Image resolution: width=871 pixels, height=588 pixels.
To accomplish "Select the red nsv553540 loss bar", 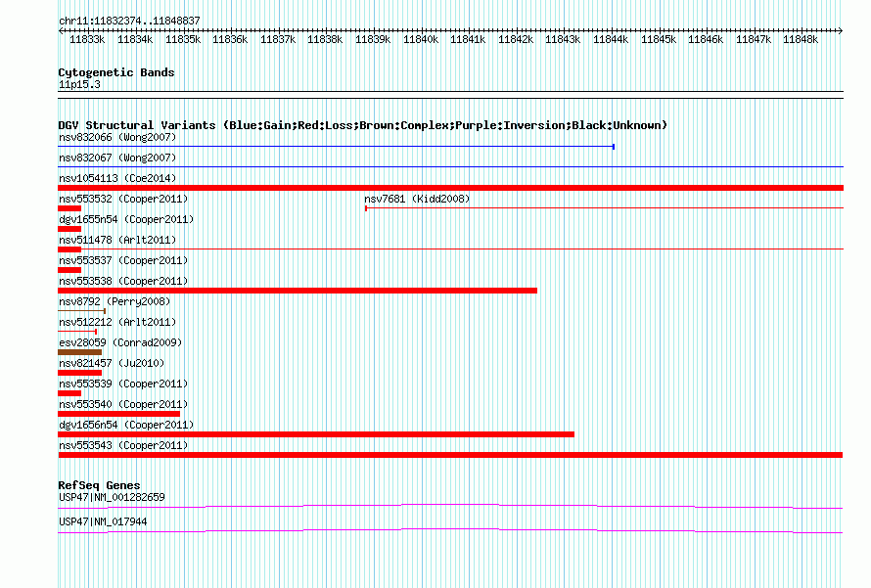I will tap(118, 414).
